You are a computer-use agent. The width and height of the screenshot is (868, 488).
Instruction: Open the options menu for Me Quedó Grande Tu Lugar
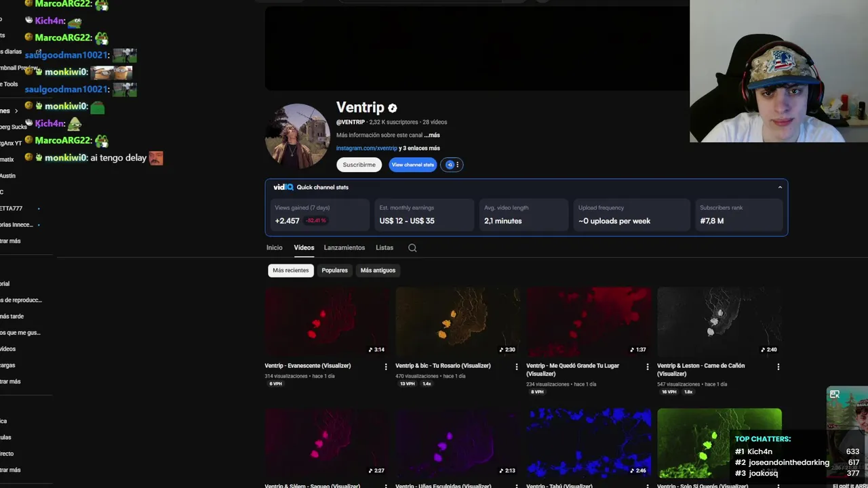pyautogui.click(x=648, y=367)
